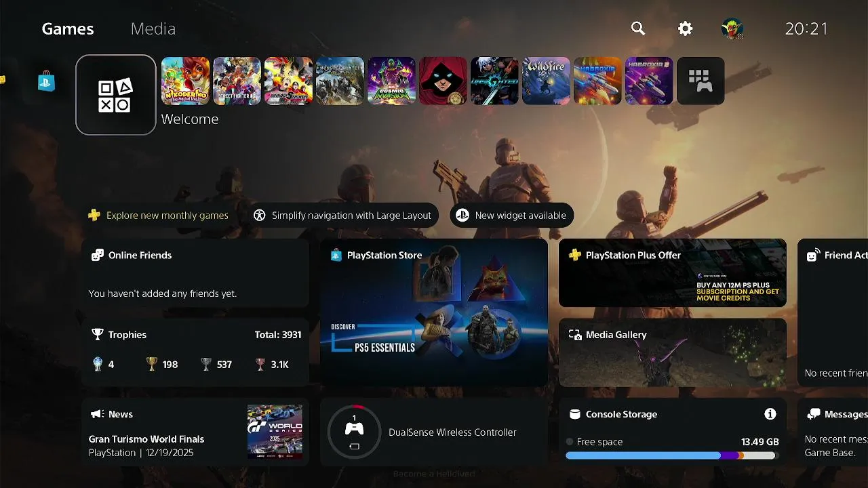Select the DualSense controller battery icon
Image resolution: width=868 pixels, height=488 pixels.
tap(354, 447)
